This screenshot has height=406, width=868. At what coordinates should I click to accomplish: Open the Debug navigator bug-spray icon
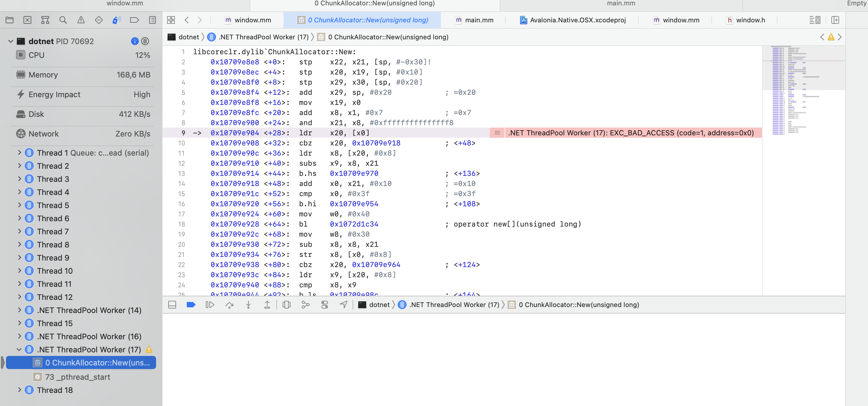coord(116,20)
